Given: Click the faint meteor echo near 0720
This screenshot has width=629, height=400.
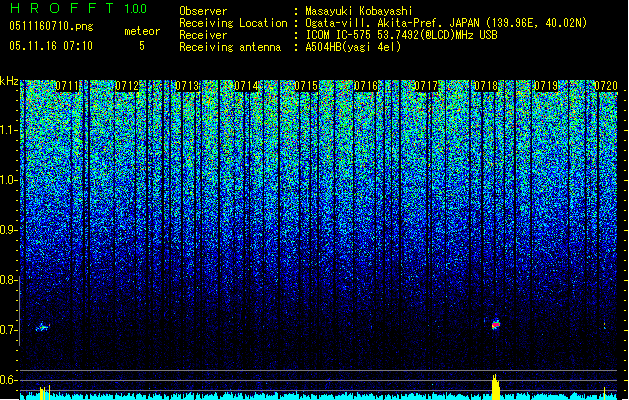Looking at the screenshot, I should [x=605, y=325].
